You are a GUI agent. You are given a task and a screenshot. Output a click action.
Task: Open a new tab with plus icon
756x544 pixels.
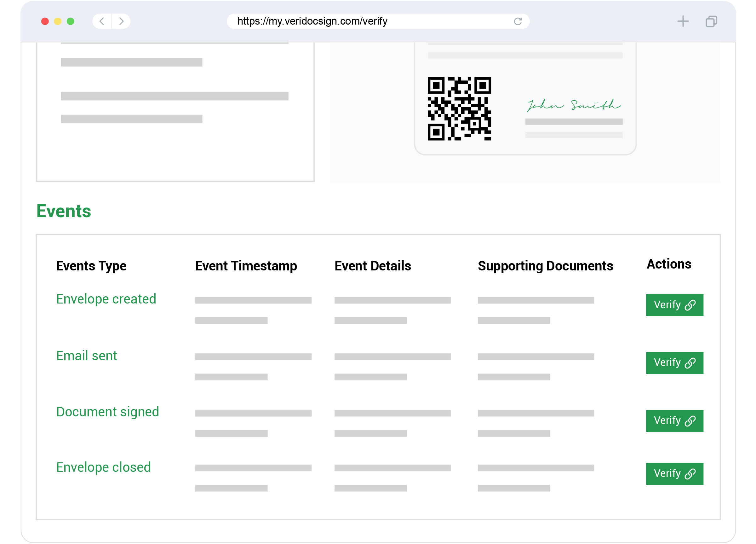click(x=683, y=21)
